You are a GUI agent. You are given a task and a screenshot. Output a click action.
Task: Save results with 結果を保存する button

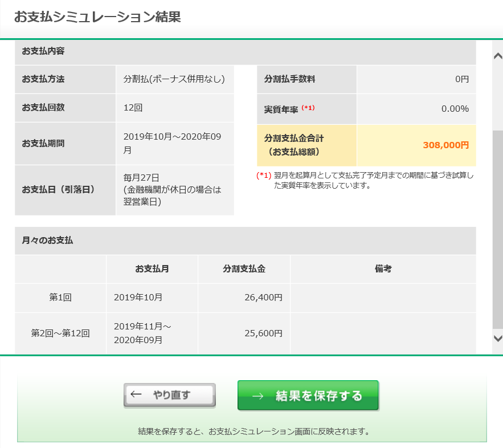tap(308, 396)
